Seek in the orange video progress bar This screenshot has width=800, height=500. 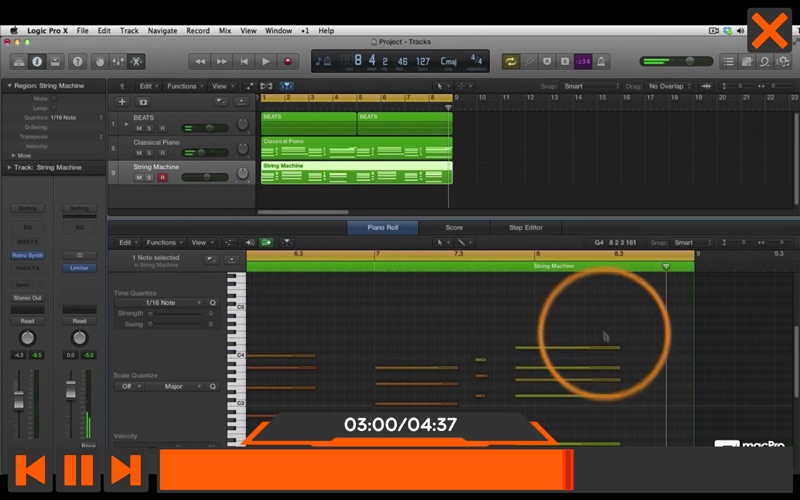pyautogui.click(x=477, y=470)
